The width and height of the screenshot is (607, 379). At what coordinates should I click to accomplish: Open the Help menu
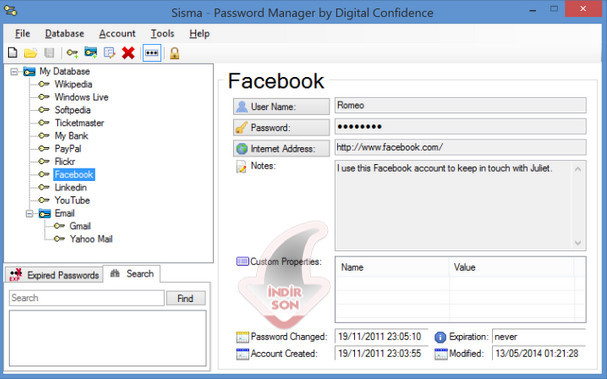(199, 34)
